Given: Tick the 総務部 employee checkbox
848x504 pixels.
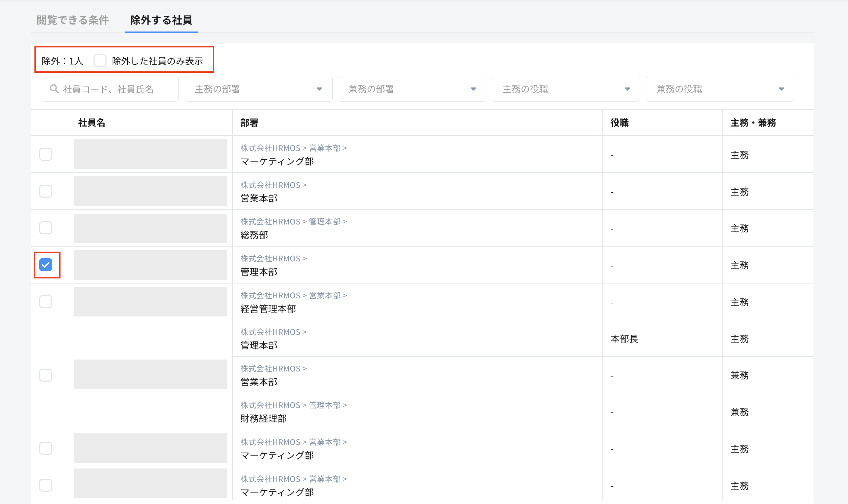Looking at the screenshot, I should pos(46,228).
